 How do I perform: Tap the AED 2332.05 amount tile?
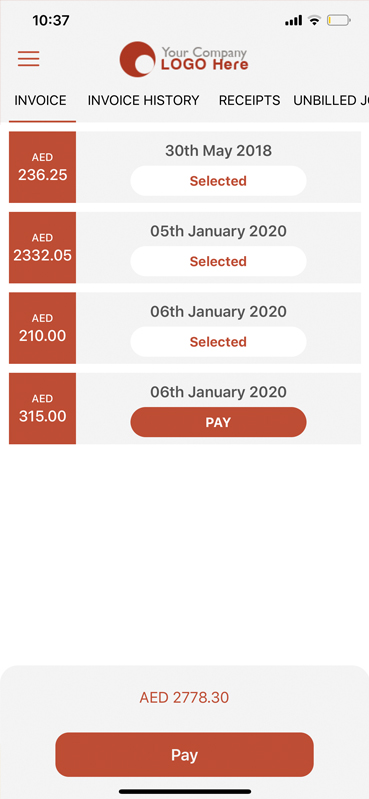42,248
